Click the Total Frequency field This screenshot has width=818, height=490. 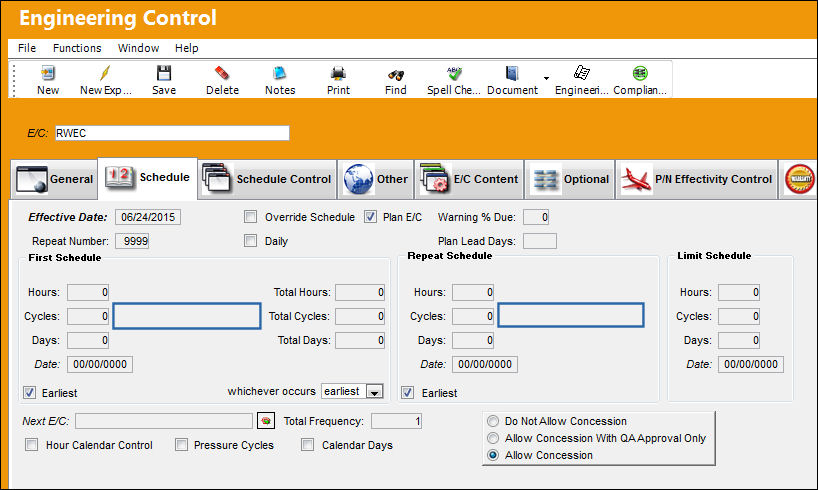(396, 421)
